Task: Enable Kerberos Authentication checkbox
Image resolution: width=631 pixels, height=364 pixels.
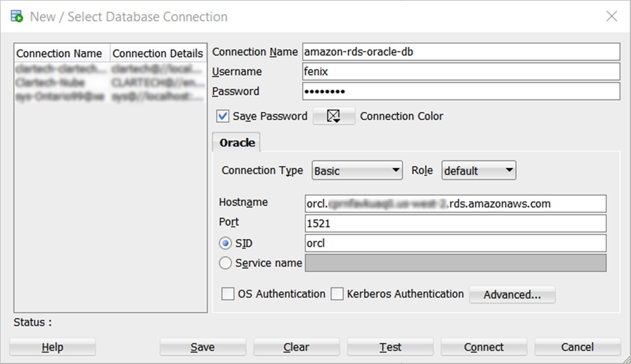Action: (x=337, y=294)
